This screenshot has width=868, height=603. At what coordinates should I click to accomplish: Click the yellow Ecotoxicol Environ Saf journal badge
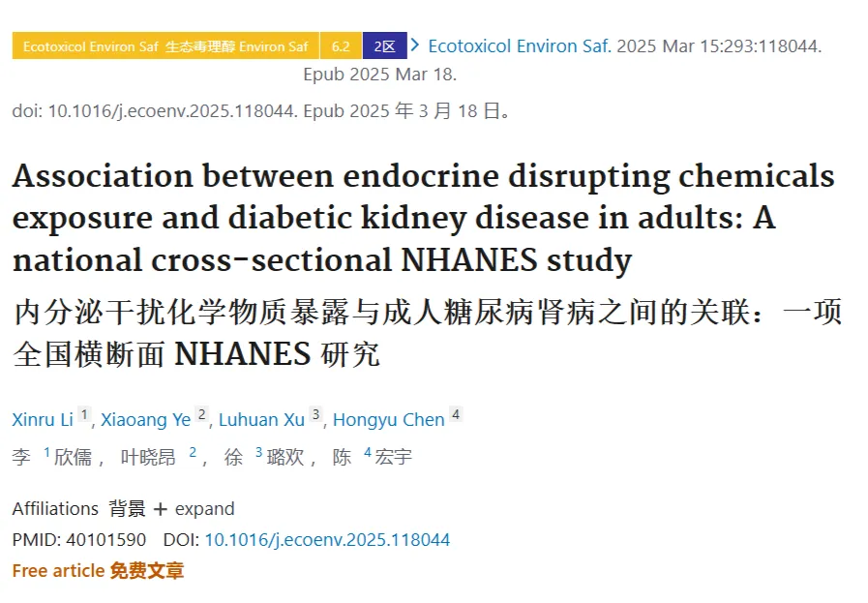click(x=165, y=45)
